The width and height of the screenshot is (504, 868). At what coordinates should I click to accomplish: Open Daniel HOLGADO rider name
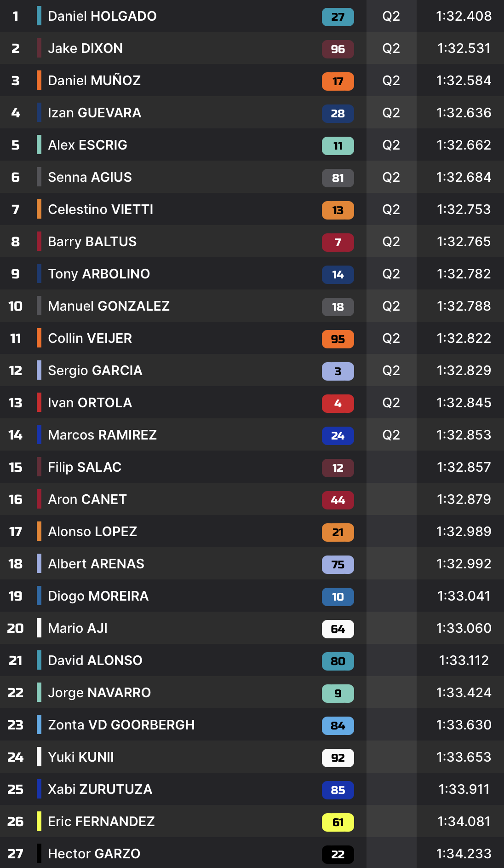click(102, 16)
